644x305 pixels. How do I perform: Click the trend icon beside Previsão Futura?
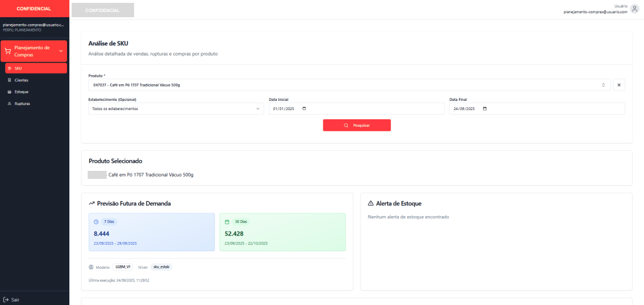[x=92, y=204]
